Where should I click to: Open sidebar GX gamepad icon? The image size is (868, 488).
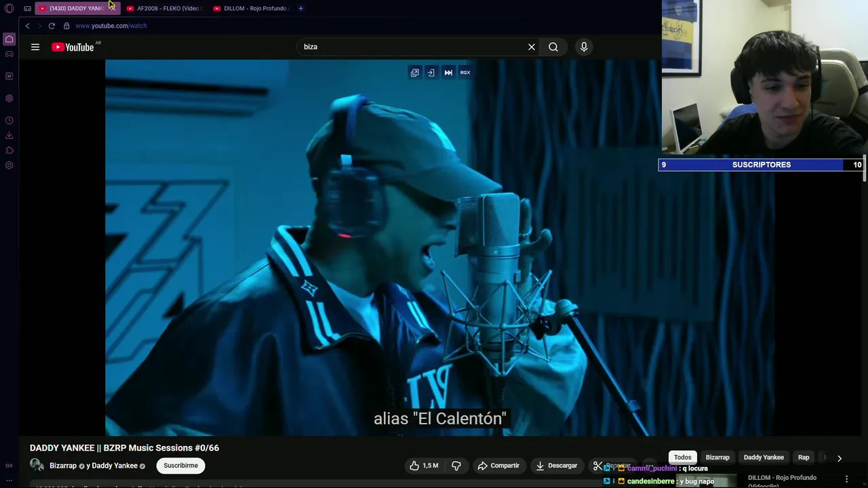pos(9,54)
